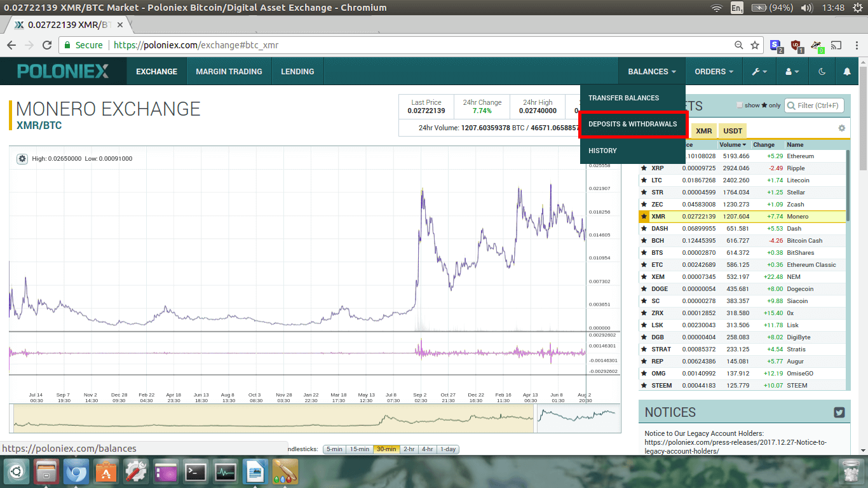The height and width of the screenshot is (488, 868).
Task: Open the En keyboard layout indicator
Action: click(737, 8)
